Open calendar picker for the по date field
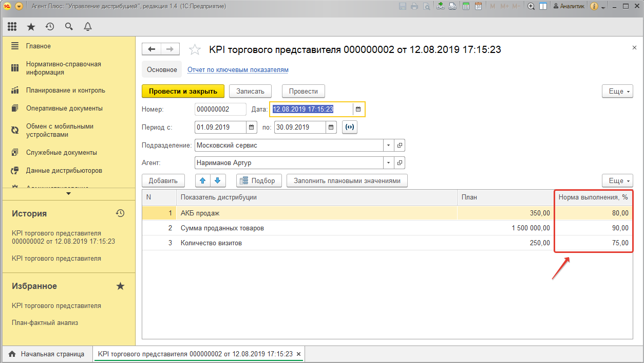 (331, 127)
